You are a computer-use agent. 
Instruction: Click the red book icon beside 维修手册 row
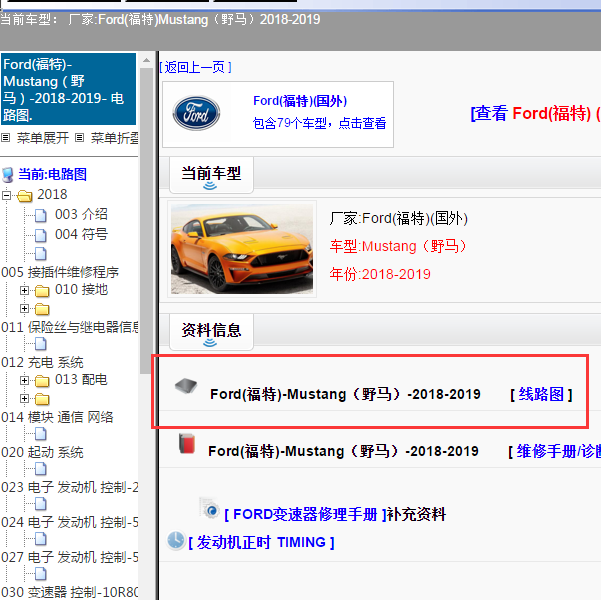pyautogui.click(x=187, y=444)
